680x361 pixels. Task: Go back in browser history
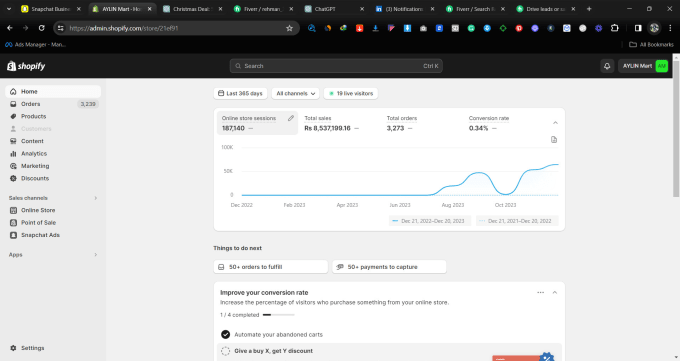[10, 28]
